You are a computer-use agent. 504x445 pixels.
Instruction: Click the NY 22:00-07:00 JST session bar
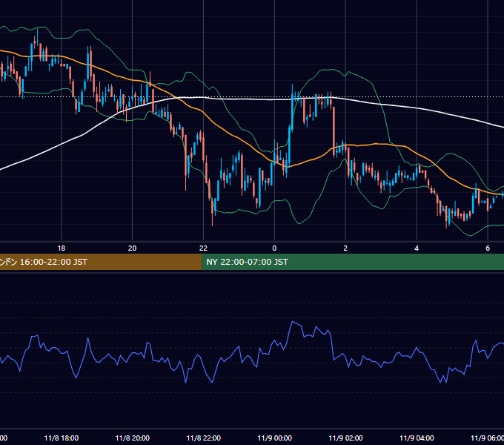[353, 262]
